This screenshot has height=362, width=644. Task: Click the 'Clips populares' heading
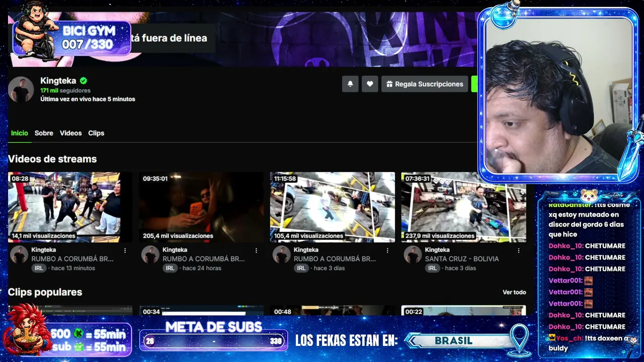(45, 292)
